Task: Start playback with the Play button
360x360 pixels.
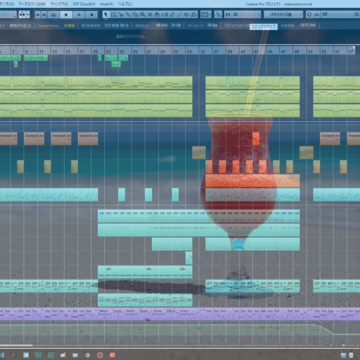Action: 79,15
